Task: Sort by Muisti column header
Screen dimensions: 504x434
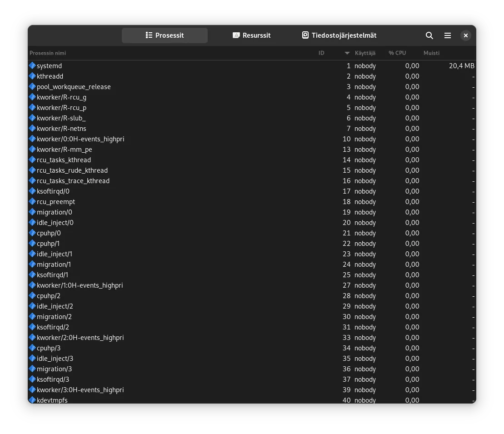Action: pyautogui.click(x=431, y=53)
